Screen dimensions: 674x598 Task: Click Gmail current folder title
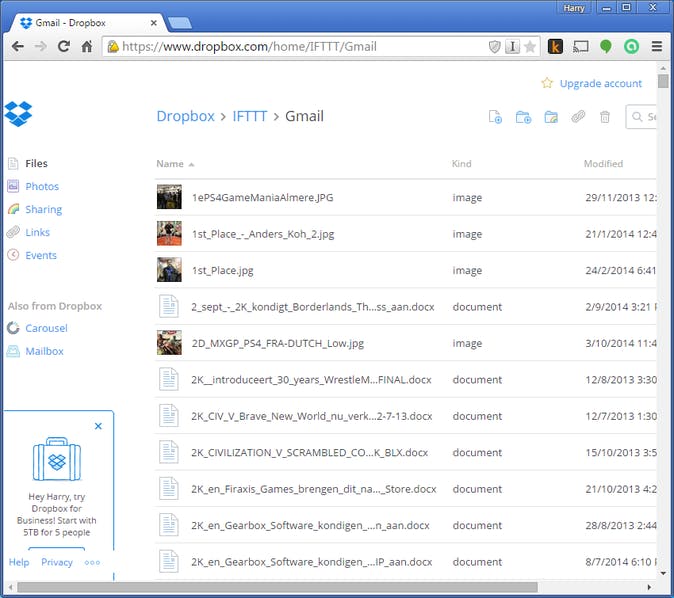pyautogui.click(x=304, y=116)
